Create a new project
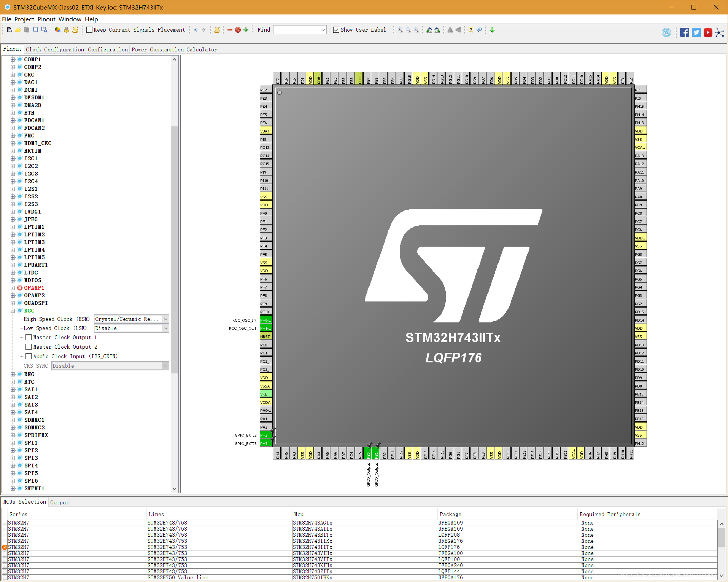Screen dimensions: 728x582 pyautogui.click(x=9, y=30)
